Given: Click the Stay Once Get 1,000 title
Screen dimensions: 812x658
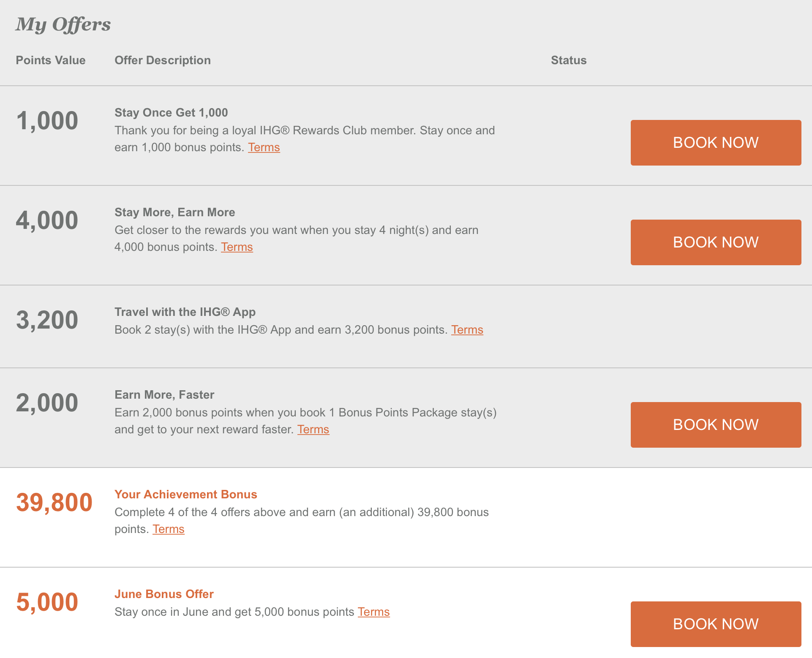Looking at the screenshot, I should (x=171, y=113).
